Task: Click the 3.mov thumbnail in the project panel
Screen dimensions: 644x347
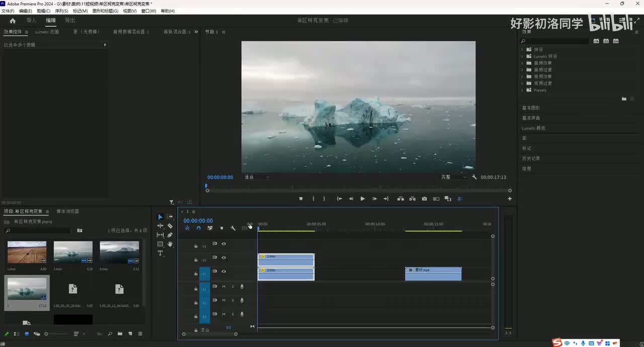Action: coord(119,253)
